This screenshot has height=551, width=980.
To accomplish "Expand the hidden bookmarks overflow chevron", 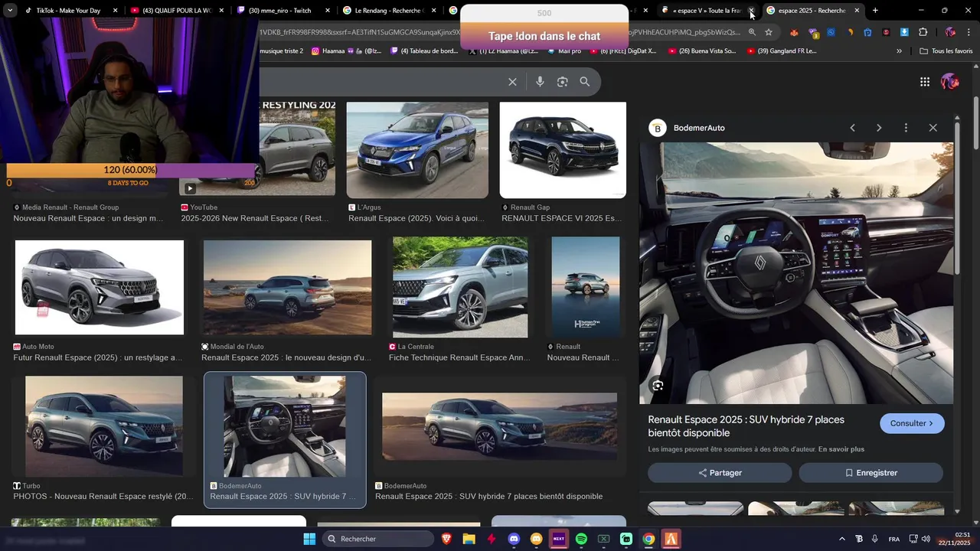I will pyautogui.click(x=899, y=51).
